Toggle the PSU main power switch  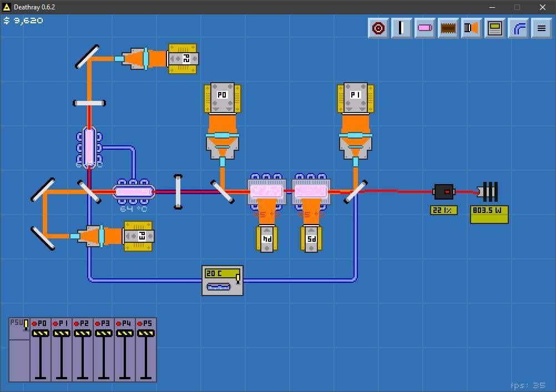coord(26,325)
